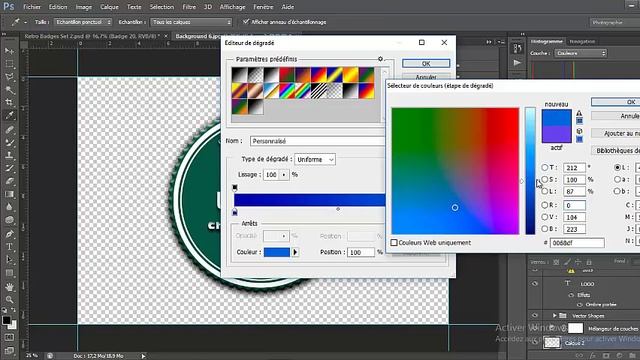Open Lissage percentage dropdown arrow
The width and height of the screenshot is (640, 360).
coord(284,175)
